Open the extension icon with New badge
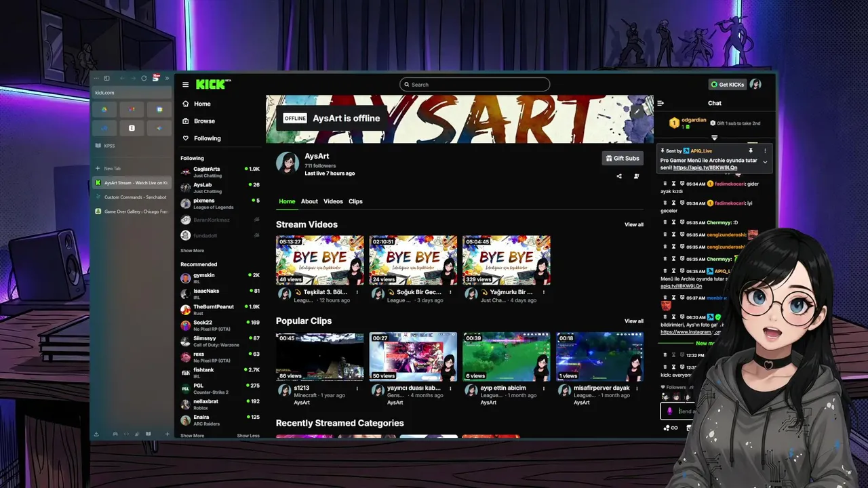 click(155, 78)
